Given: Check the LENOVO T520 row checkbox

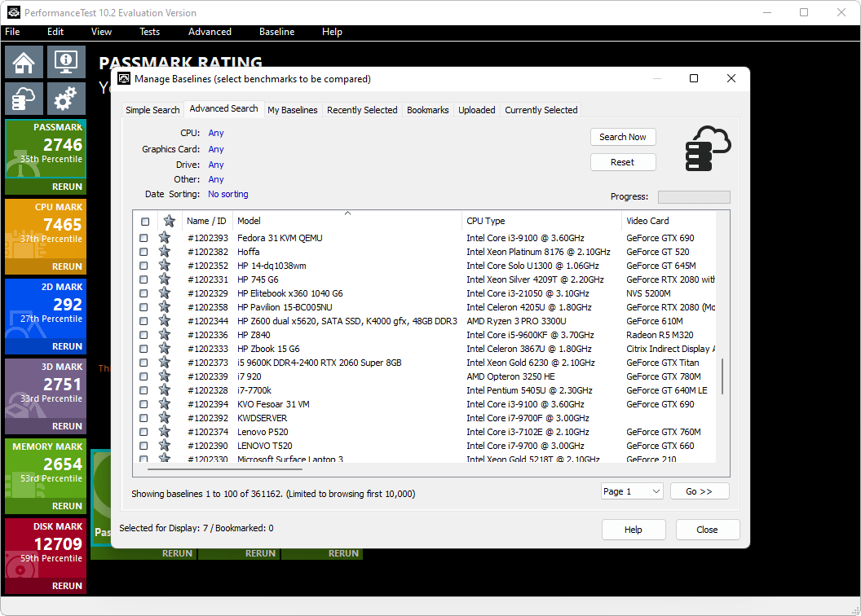Looking at the screenshot, I should click(x=143, y=446).
